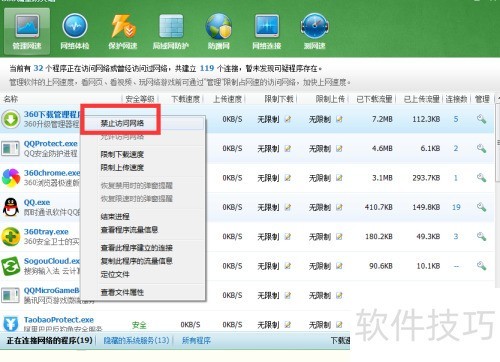Viewport: 500px width, 362px height.
Task: Click the SogouCloud.exe green icon
Action: coord(11,266)
